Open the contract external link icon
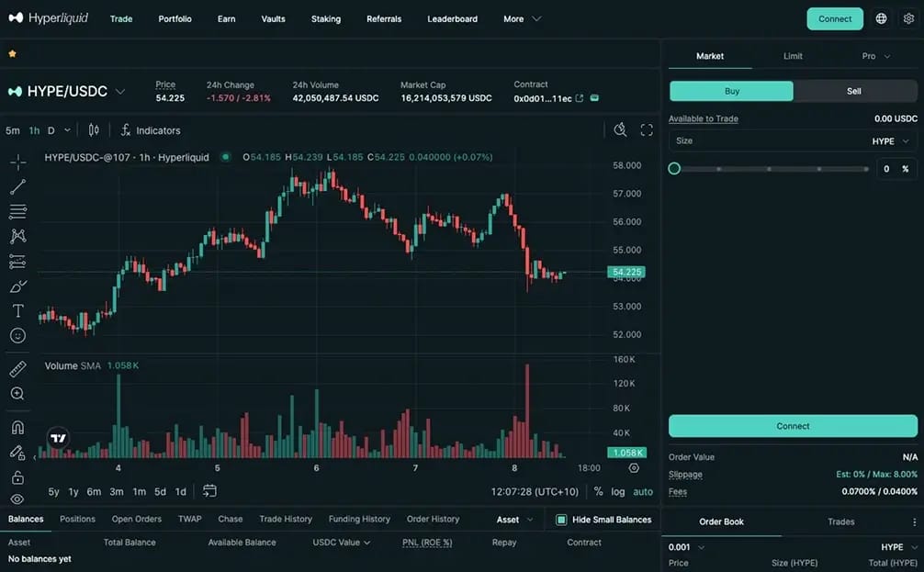Image resolution: width=924 pixels, height=572 pixels. coord(580,98)
